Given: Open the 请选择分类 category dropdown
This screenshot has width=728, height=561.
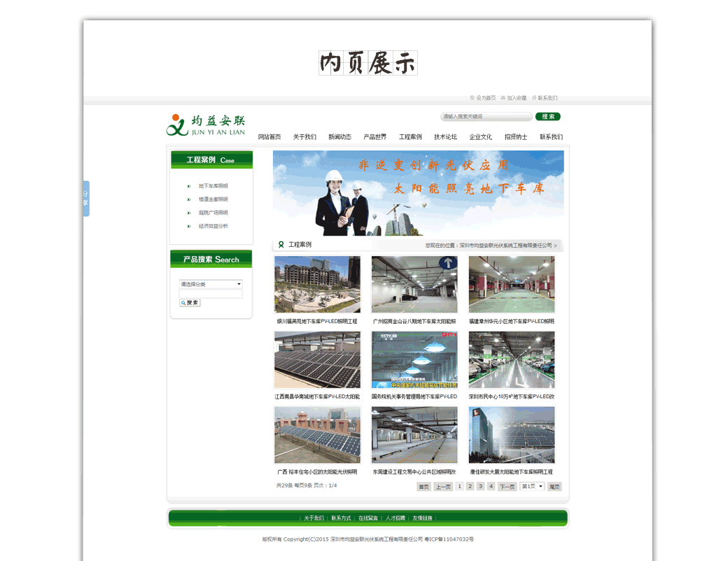Looking at the screenshot, I should click(x=211, y=284).
